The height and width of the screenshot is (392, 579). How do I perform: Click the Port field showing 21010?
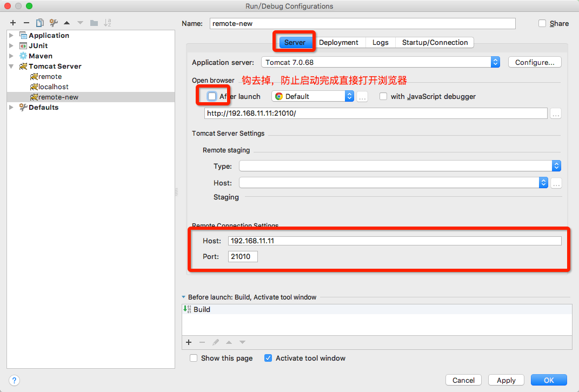(243, 256)
